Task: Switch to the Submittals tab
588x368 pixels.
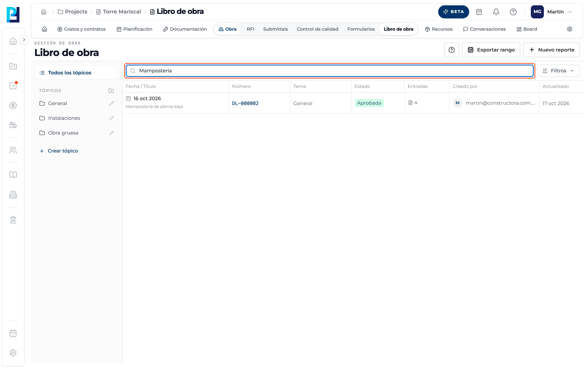Action: click(x=275, y=29)
